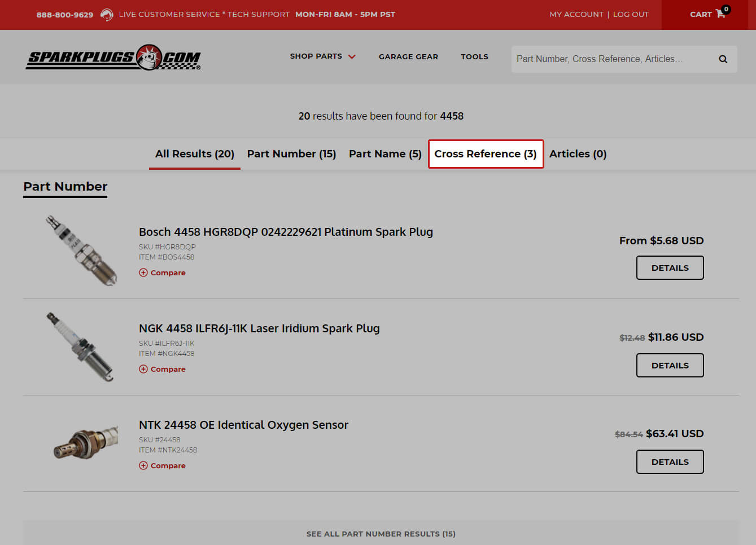The image size is (756, 545).
Task: Switch to Part Name (5) tab
Action: pos(385,154)
